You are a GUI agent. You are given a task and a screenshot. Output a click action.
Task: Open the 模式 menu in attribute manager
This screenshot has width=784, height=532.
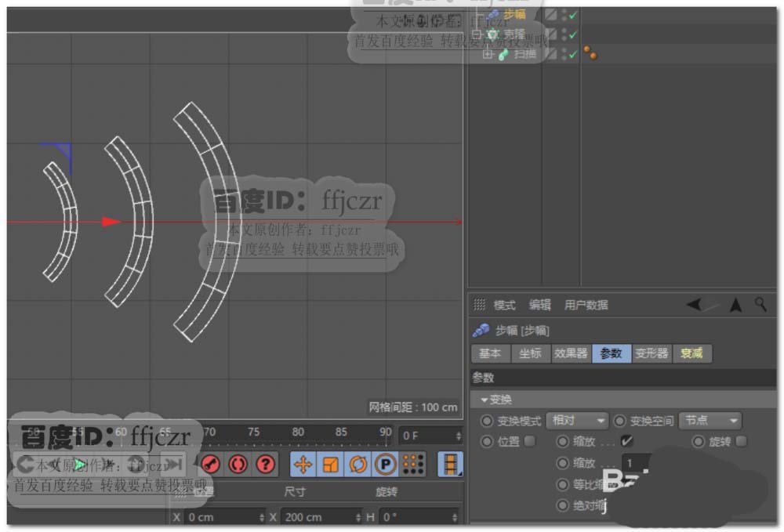coord(504,305)
